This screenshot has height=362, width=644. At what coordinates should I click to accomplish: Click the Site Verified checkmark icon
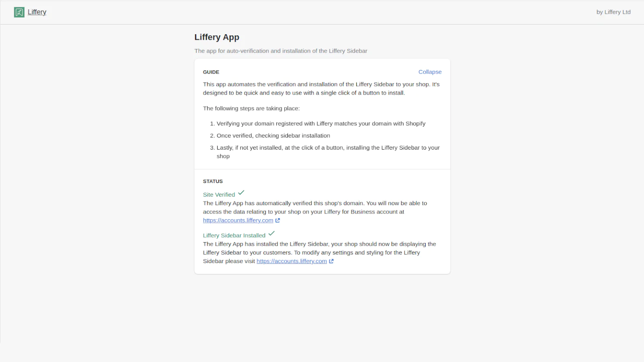[x=241, y=193]
